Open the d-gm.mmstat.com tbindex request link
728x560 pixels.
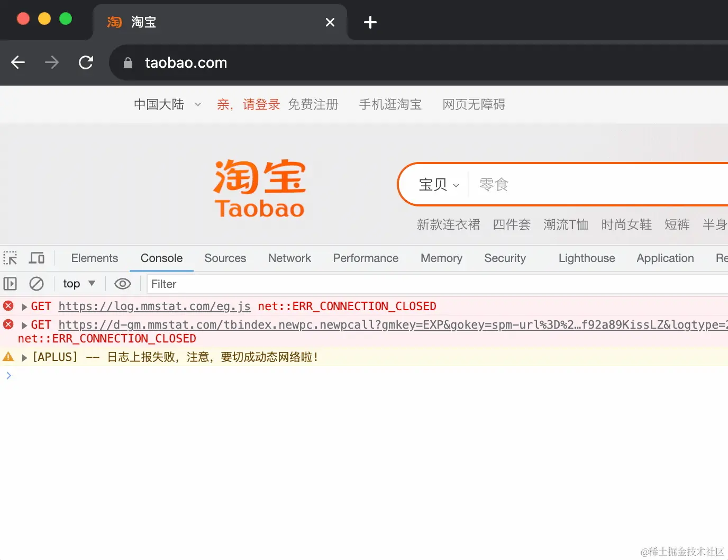(x=393, y=324)
